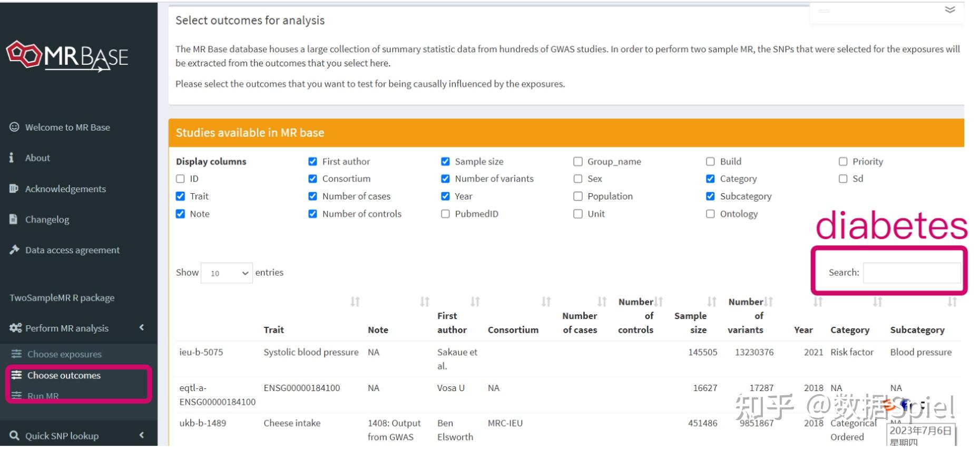Click the Changelog document icon
This screenshot has height=450, width=980.
[x=13, y=219]
